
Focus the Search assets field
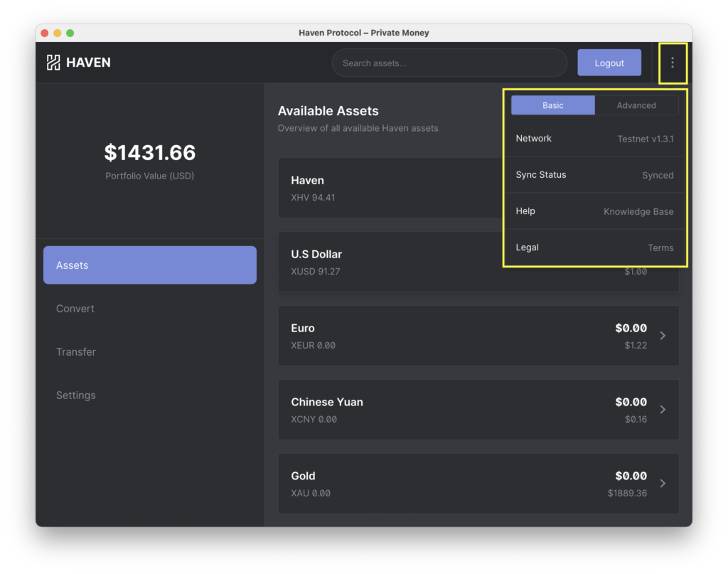point(449,63)
